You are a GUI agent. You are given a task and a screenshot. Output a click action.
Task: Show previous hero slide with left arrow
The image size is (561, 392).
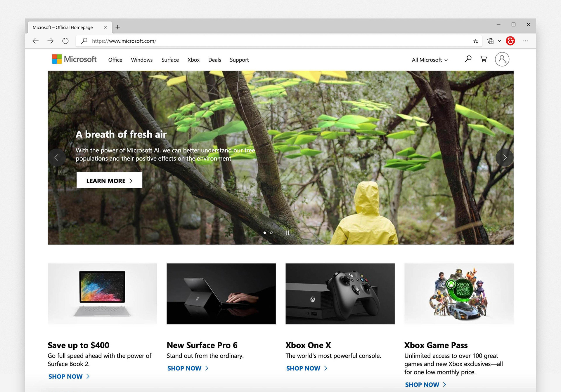(x=57, y=158)
